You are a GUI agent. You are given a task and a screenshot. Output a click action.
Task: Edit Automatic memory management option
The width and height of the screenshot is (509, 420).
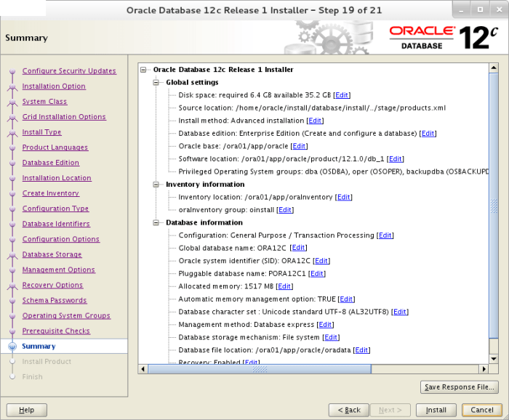[346, 299]
